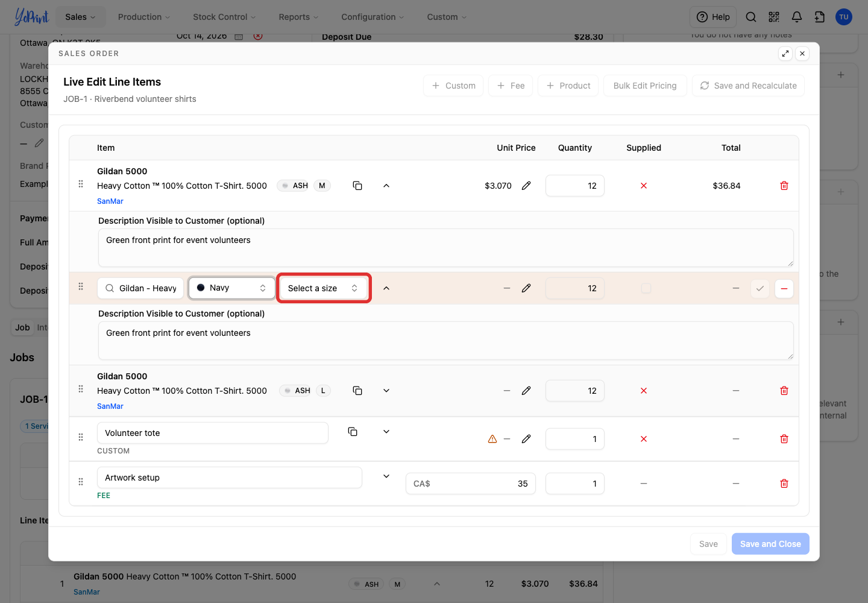Click the Navy color swatch dot
The height and width of the screenshot is (603, 868).
[x=201, y=288]
